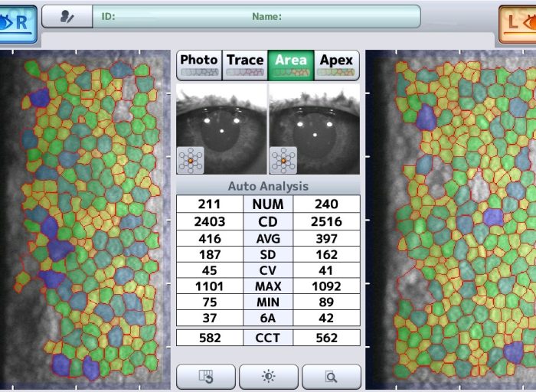Click the CD row label in Auto Analysis
This screenshot has height=392, width=536.
267,221
